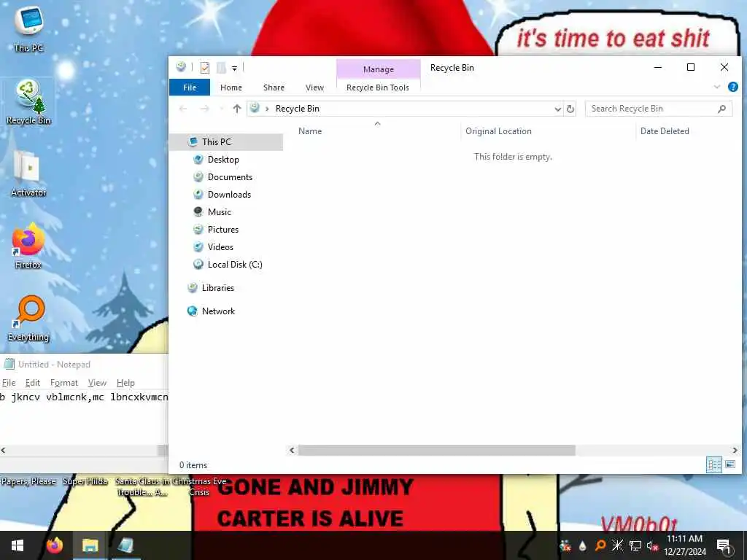Click the Forward navigation arrow
Viewport: 747px width, 560px height.
pos(205,109)
